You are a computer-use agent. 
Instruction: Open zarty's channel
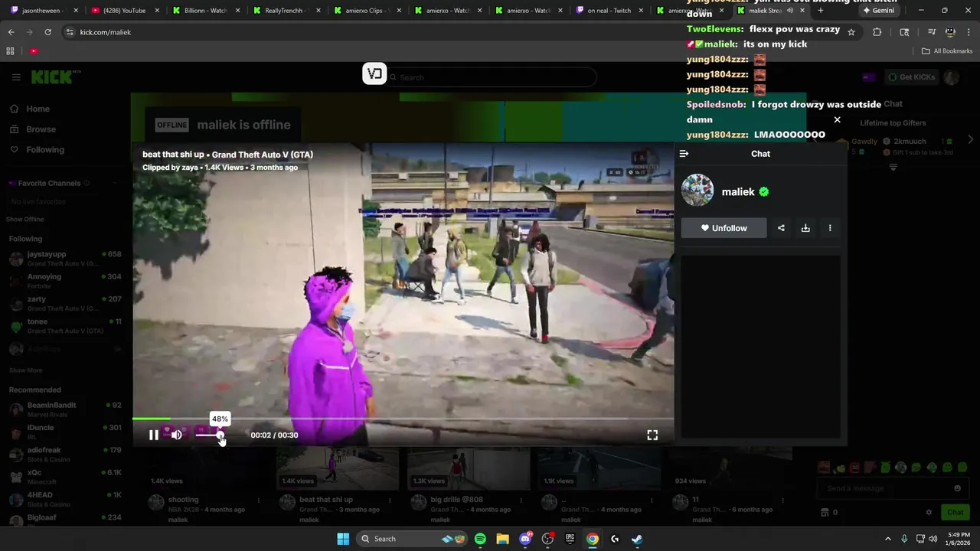65,304
